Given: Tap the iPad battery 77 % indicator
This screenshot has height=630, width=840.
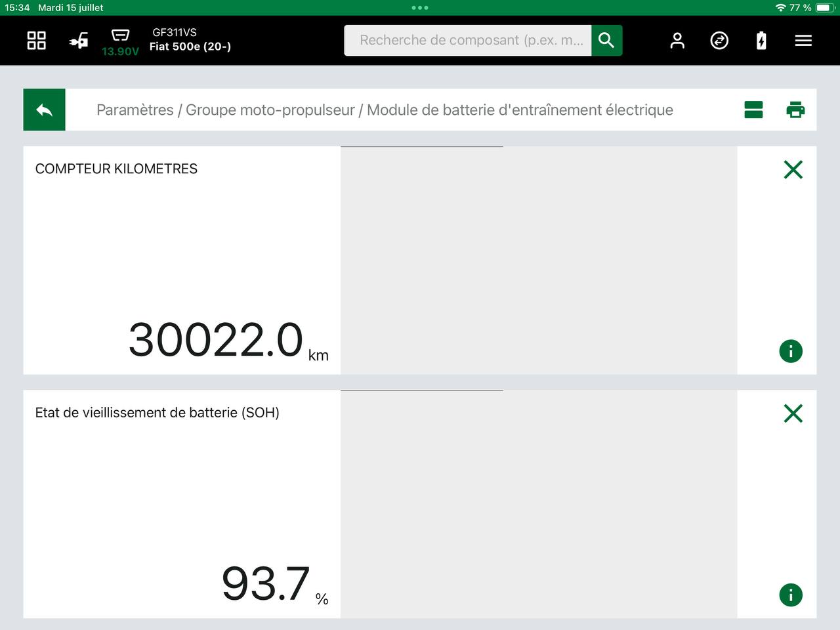Looking at the screenshot, I should (x=812, y=8).
